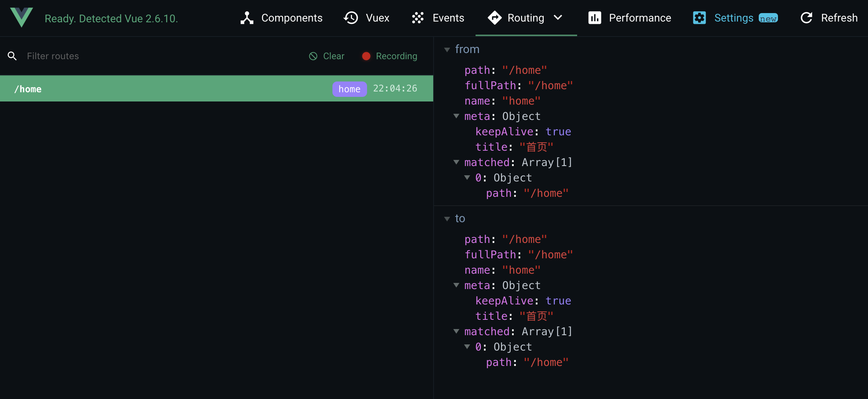Open the Components tab
Image resolution: width=868 pixels, height=399 pixels.
pyautogui.click(x=281, y=18)
